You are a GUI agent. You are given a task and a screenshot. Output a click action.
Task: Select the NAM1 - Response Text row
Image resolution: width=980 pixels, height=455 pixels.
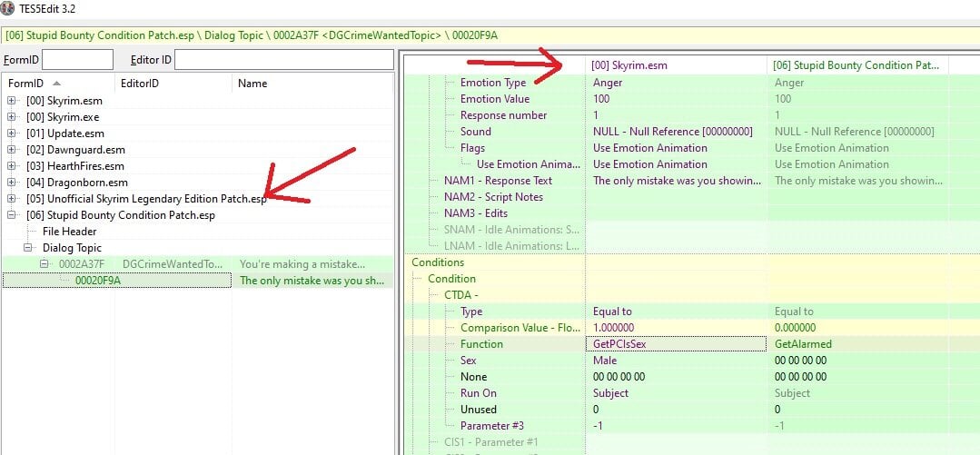(x=498, y=180)
